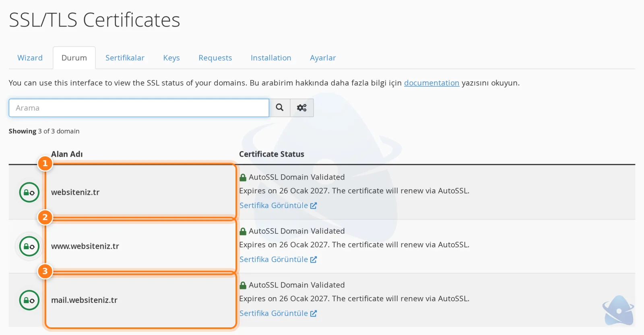The height and width of the screenshot is (335, 644).
Task: Click green padlock in www.websiteniz.tr certificate status
Action: (243, 231)
